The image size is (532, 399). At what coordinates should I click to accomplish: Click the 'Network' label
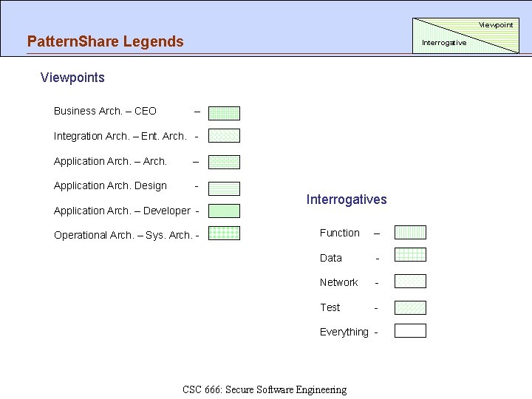click(339, 282)
